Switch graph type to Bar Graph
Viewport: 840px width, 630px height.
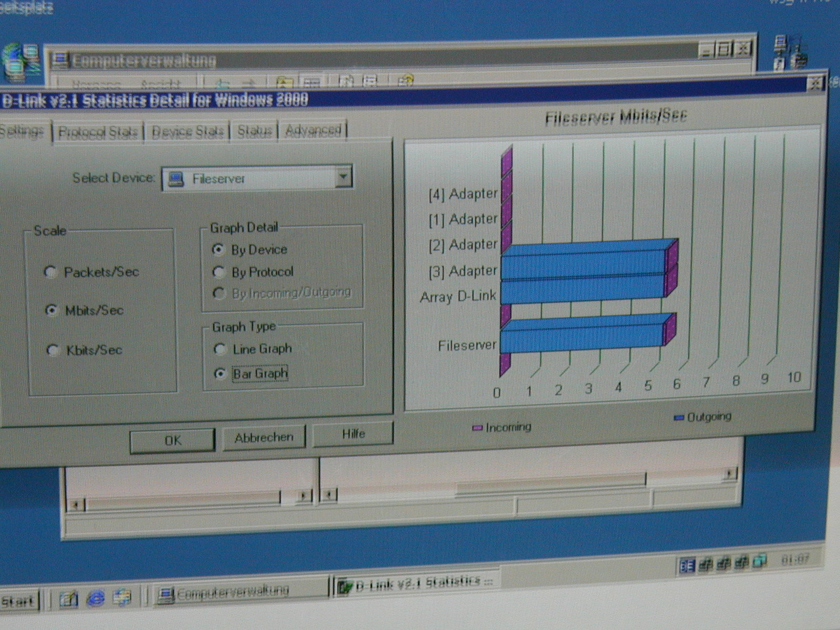click(251, 373)
